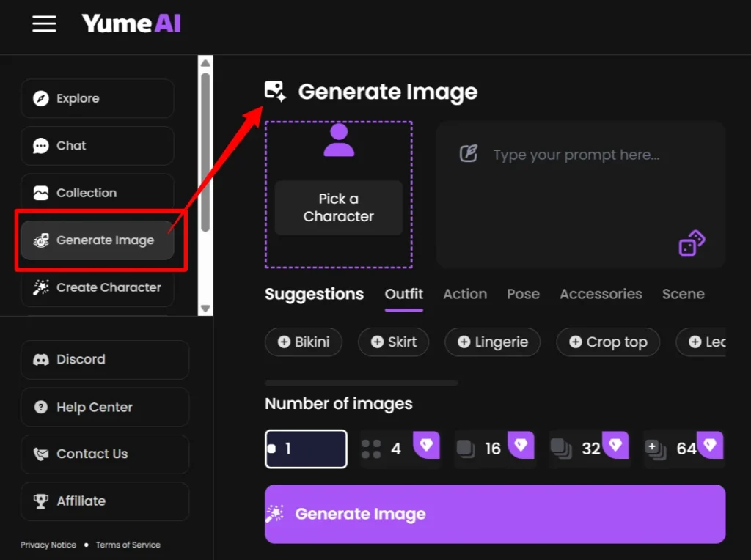Switch to the Scene suggestions tab
The height and width of the screenshot is (560, 751).
pos(682,294)
